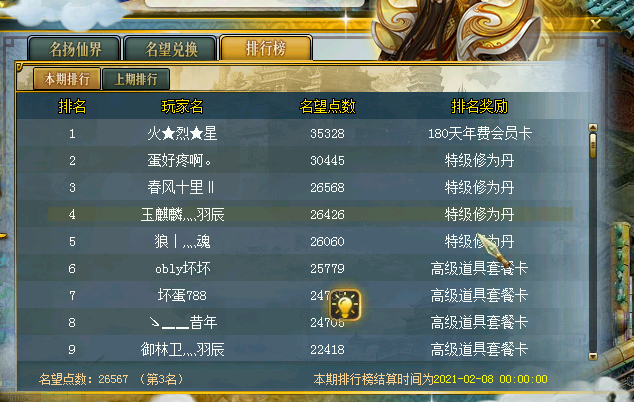This screenshot has width=634, height=402.
Task: Switch to the 名扬仙界 tab
Action: coord(75,49)
